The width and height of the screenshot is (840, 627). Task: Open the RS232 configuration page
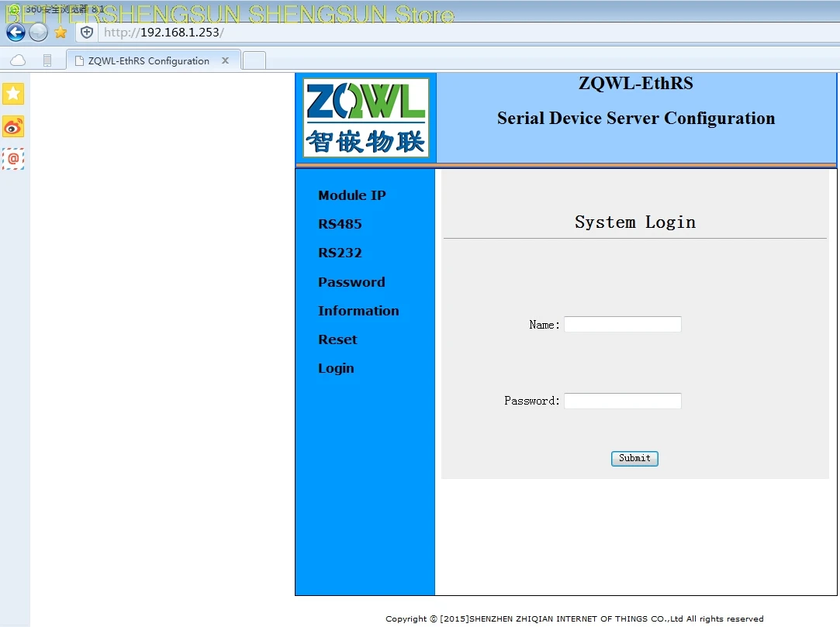click(x=340, y=253)
